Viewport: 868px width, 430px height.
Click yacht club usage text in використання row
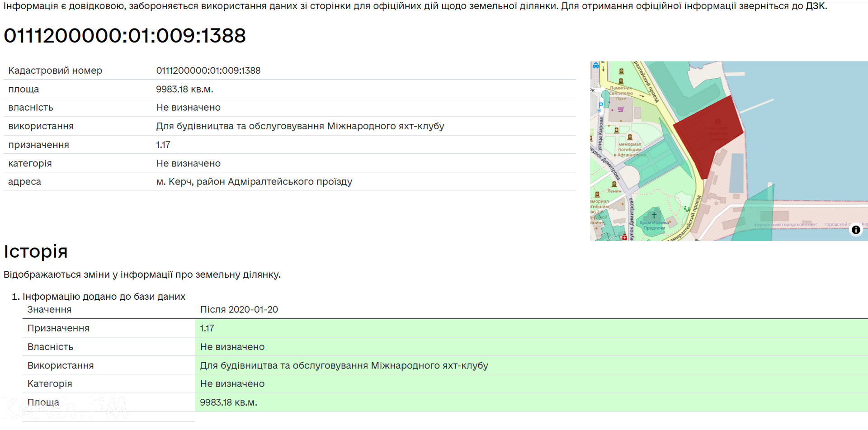click(300, 126)
